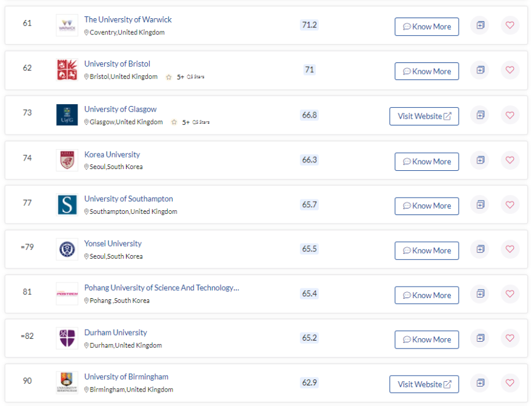The width and height of the screenshot is (532, 406).
Task: Click compare icon for Durham University
Action: pos(480,338)
